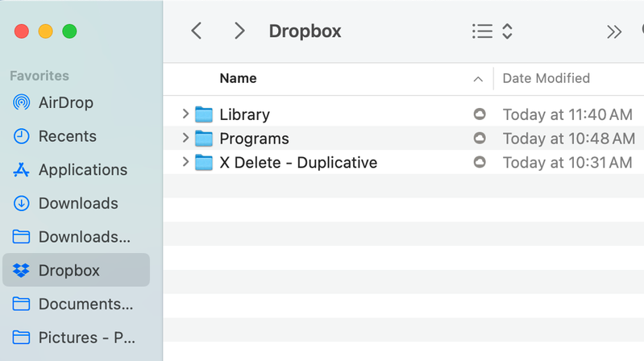Toggle sort order with the Name column caret
This screenshot has width=644, height=361.
tap(478, 79)
